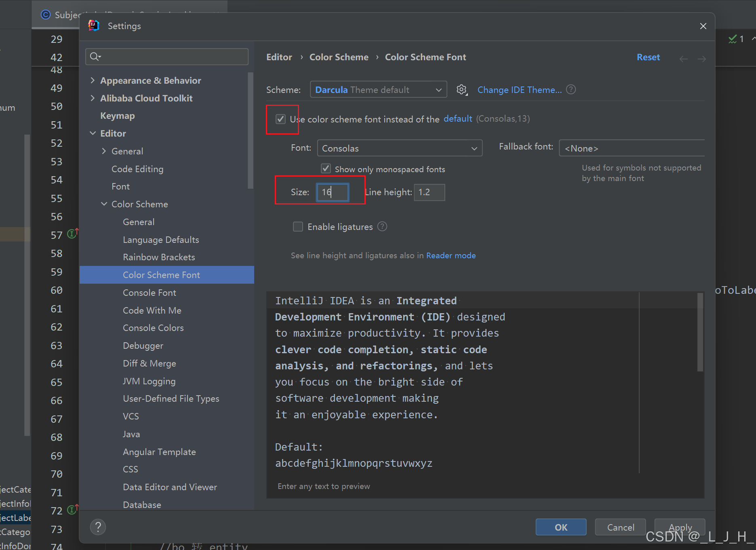The width and height of the screenshot is (756, 550).
Task: Select Keymap in settings tree
Action: [x=118, y=116]
